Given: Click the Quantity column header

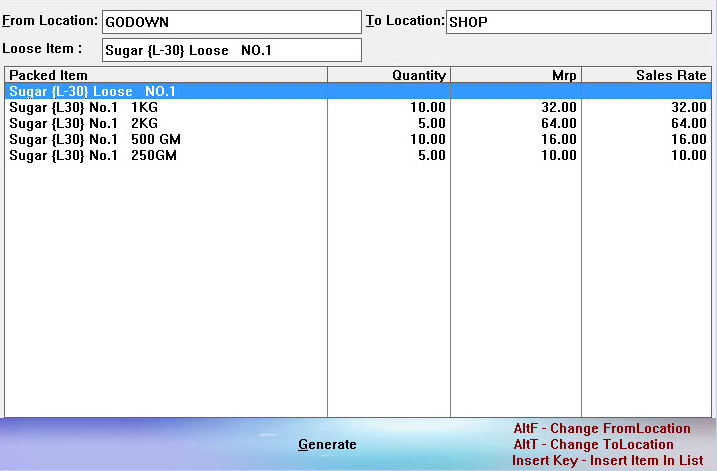Looking at the screenshot, I should [389, 75].
